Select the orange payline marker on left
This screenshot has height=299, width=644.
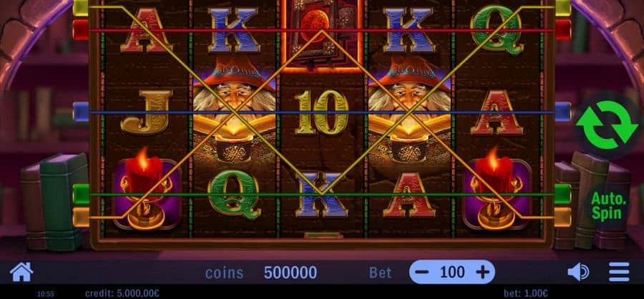point(81,217)
